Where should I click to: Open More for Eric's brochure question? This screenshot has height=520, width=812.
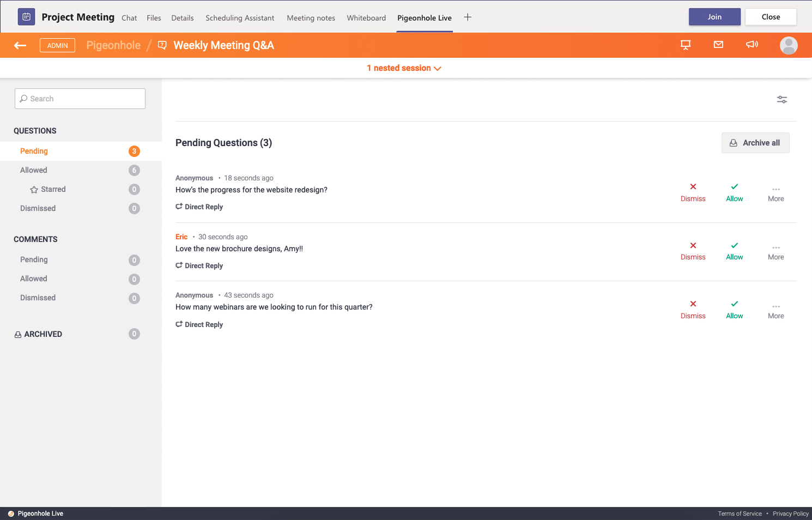point(776,252)
